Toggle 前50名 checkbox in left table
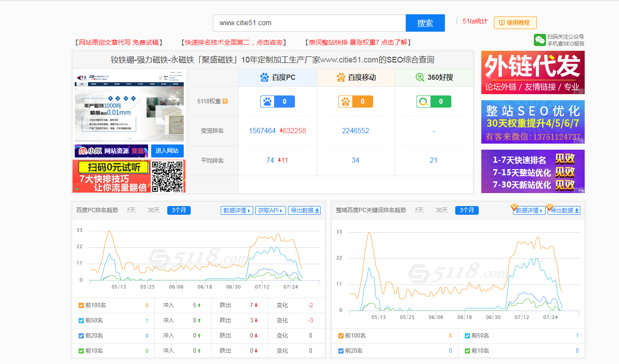This screenshot has height=364, width=619. [81, 321]
